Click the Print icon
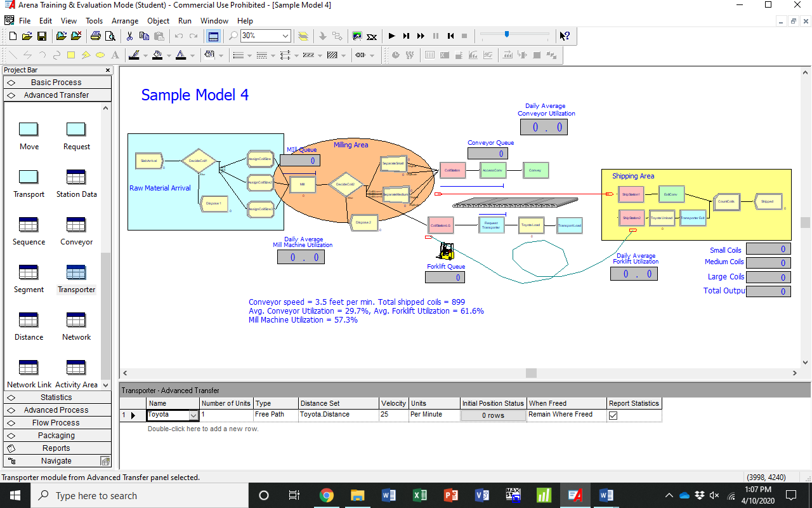Screen dimensions: 812x508 [x=95, y=36]
